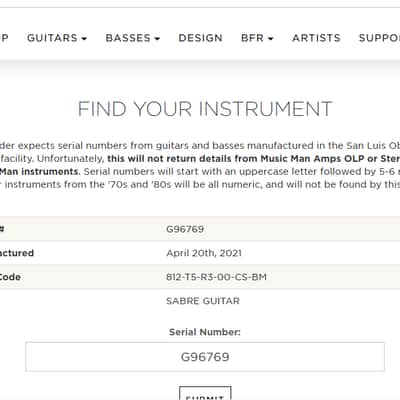Open the BASSES dropdown menu

(x=133, y=38)
